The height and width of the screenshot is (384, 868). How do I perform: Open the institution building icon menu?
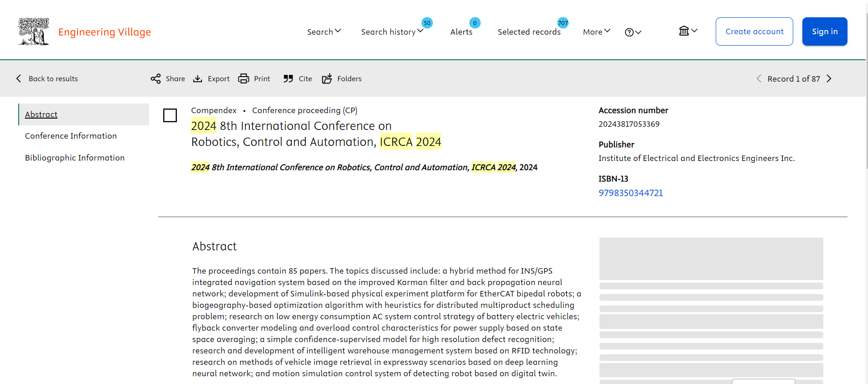pyautogui.click(x=687, y=31)
